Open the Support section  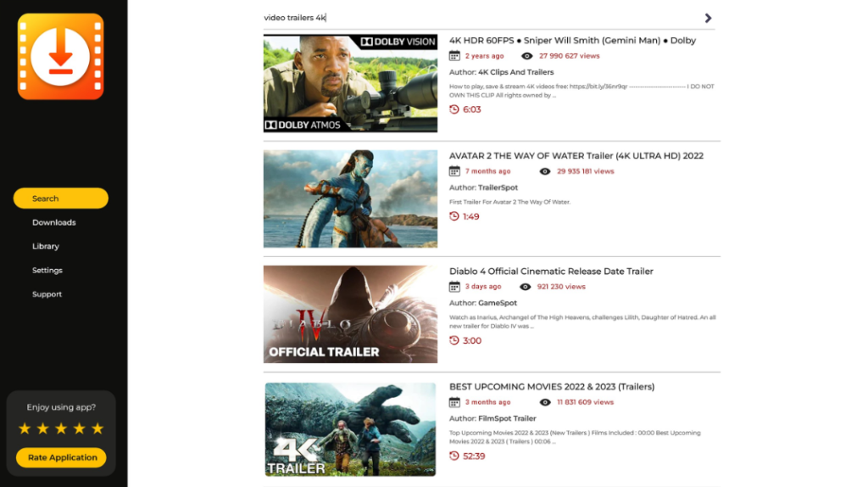[47, 294]
